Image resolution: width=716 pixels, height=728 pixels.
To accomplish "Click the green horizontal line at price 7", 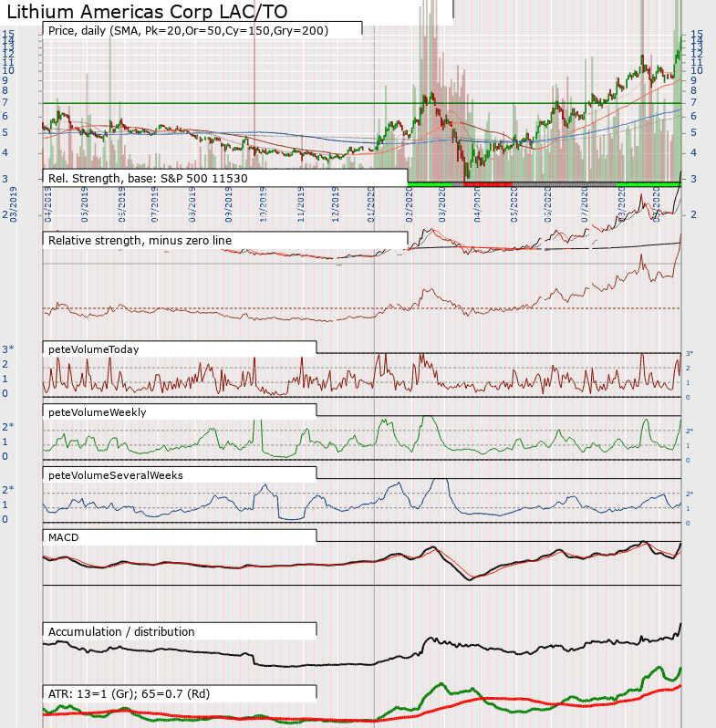I will click(x=362, y=103).
